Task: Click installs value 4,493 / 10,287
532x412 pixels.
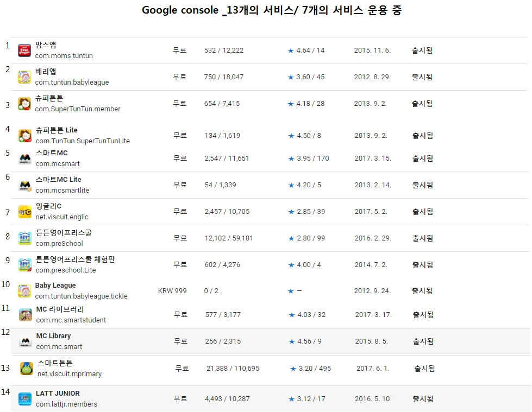Action: point(227,399)
